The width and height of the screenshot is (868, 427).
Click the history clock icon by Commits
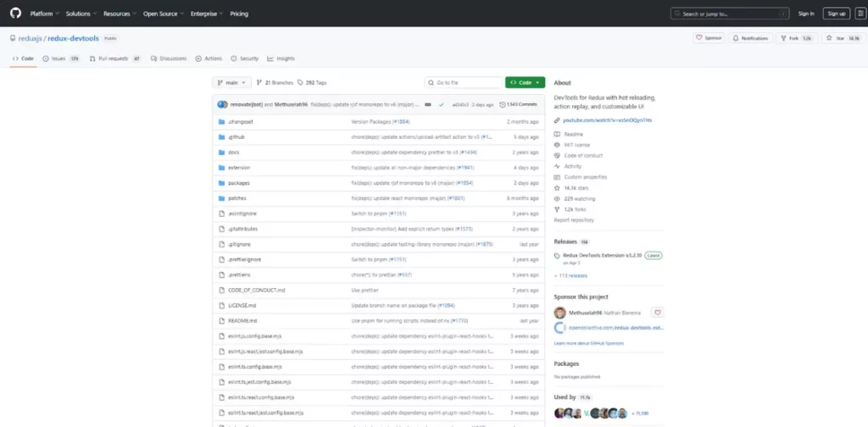click(502, 104)
